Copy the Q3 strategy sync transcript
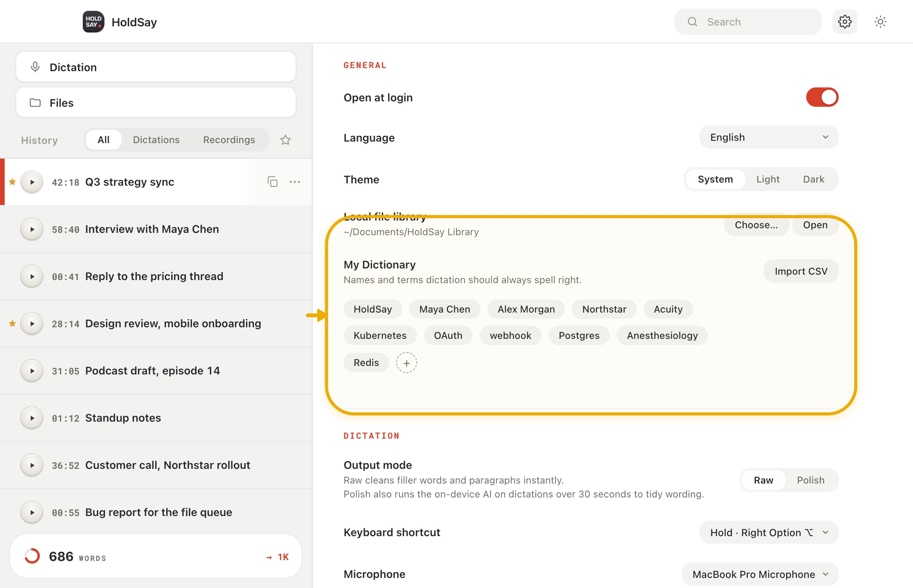913x588 pixels. click(272, 181)
